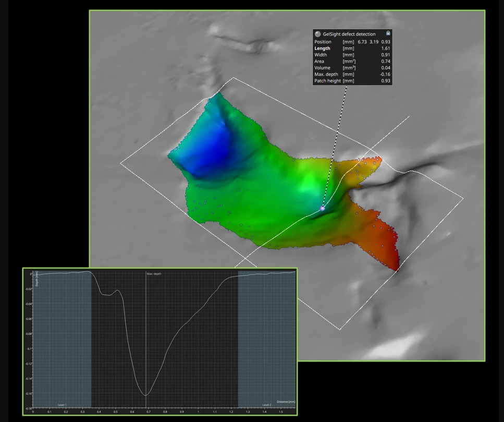This screenshot has height=422, width=504.
Task: Click the Distance [mm] axis label
Action: pyautogui.click(x=286, y=402)
